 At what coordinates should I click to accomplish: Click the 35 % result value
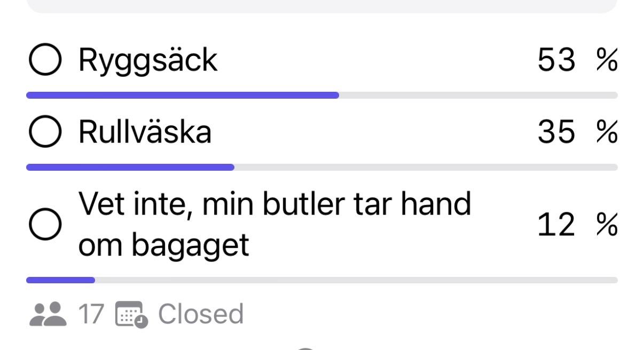tap(577, 132)
